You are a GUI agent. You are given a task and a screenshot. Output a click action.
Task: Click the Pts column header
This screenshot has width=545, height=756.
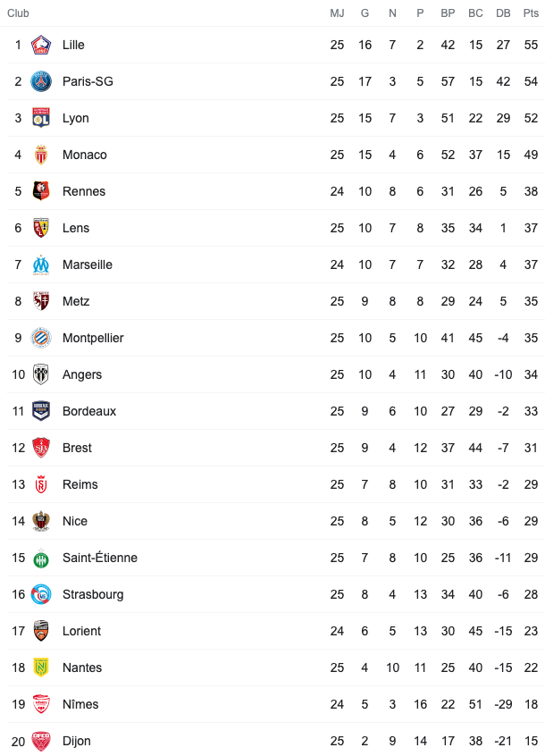click(x=531, y=13)
